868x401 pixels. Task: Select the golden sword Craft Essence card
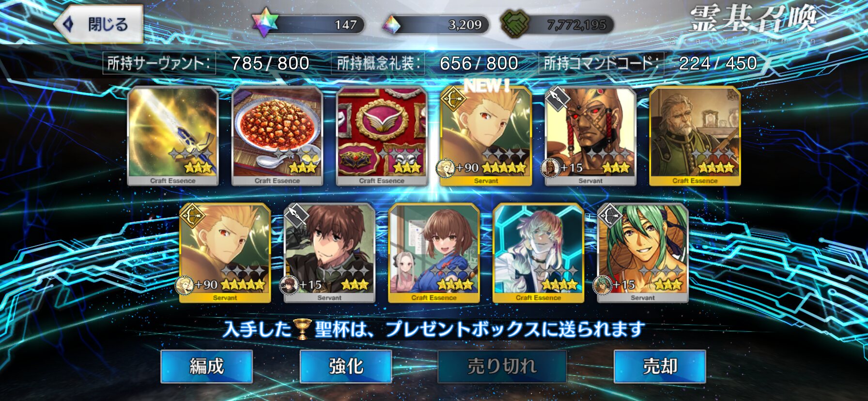tap(173, 137)
